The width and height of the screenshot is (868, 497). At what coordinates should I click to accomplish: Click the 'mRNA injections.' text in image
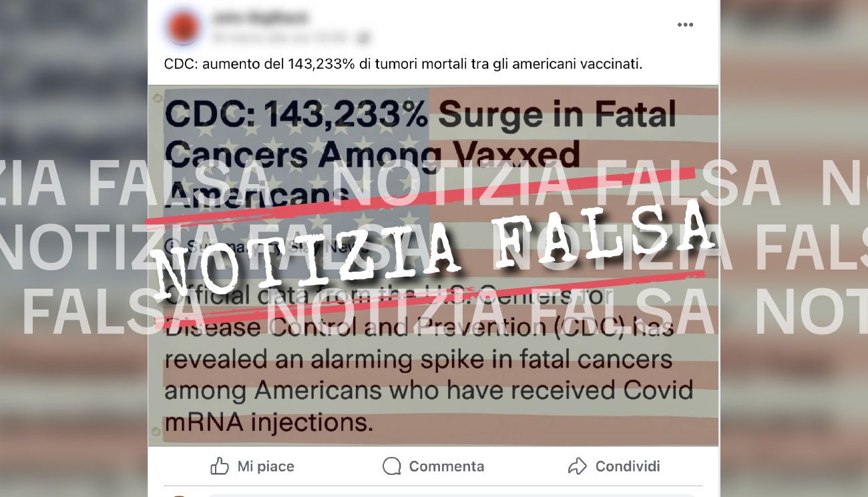(268, 423)
